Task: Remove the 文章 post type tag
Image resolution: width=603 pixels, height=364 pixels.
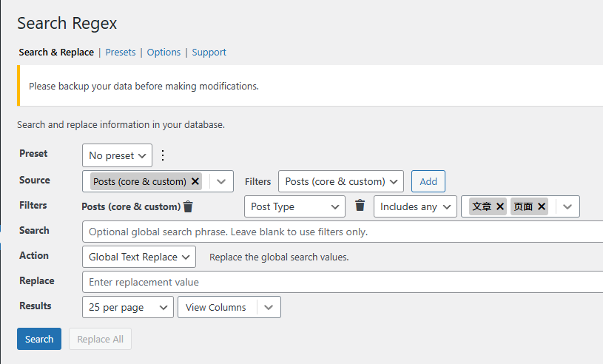Action: click(x=500, y=207)
